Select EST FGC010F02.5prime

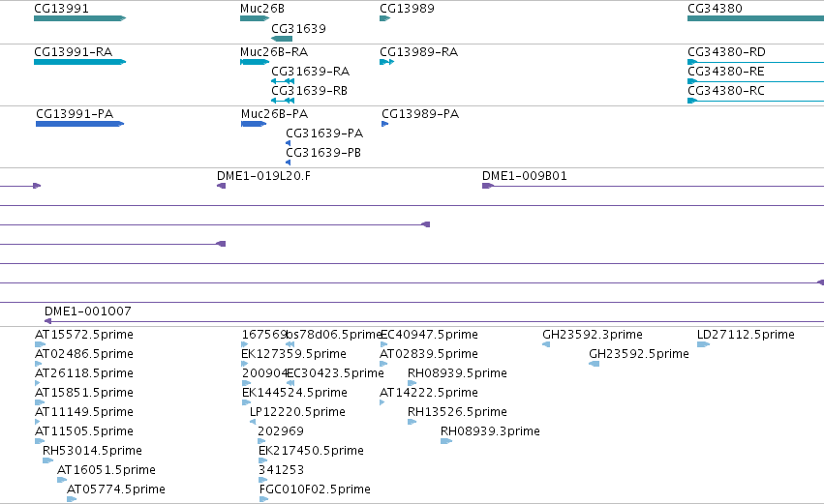[x=315, y=489]
